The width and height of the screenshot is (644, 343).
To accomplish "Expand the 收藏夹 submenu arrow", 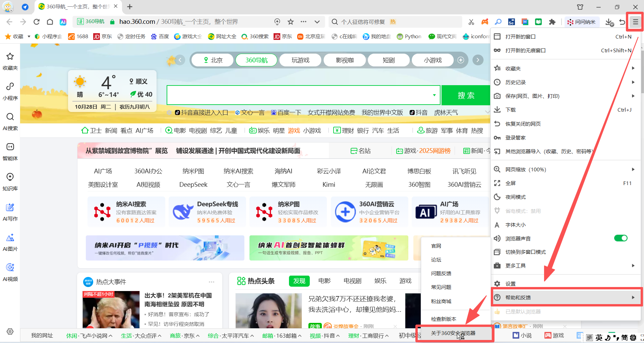I will 633,68.
